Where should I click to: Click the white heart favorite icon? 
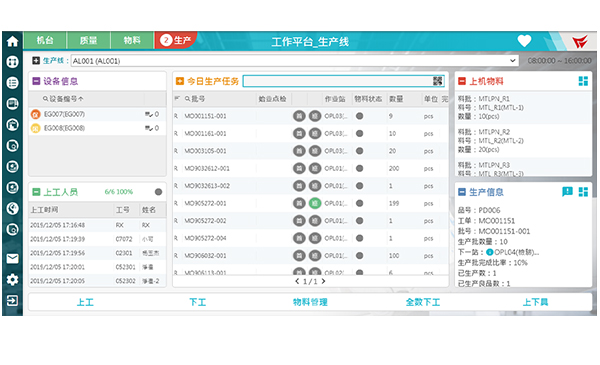524,41
